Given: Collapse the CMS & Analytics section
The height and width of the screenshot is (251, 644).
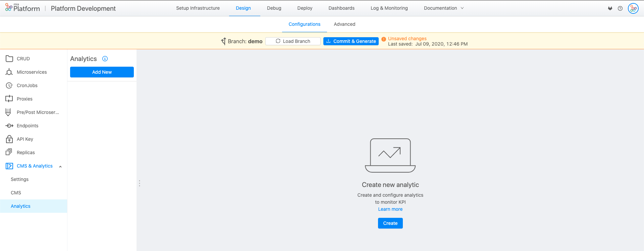Looking at the screenshot, I should pos(60,166).
